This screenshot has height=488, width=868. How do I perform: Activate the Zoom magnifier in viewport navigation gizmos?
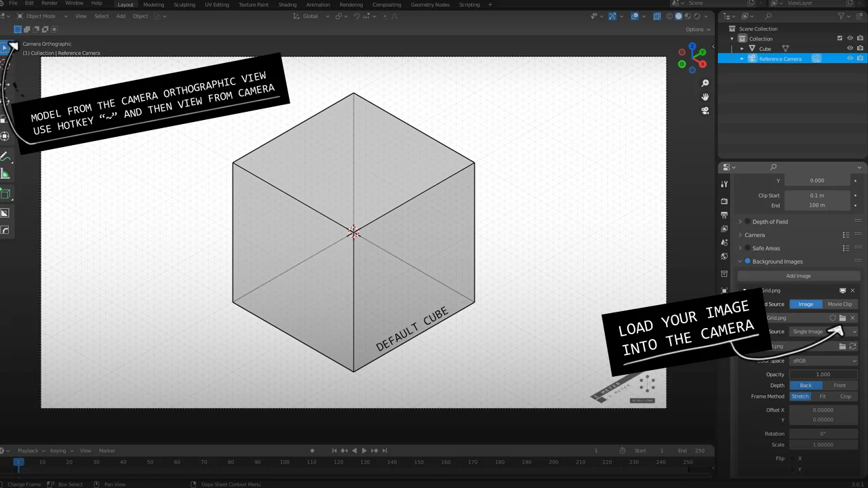(x=705, y=83)
